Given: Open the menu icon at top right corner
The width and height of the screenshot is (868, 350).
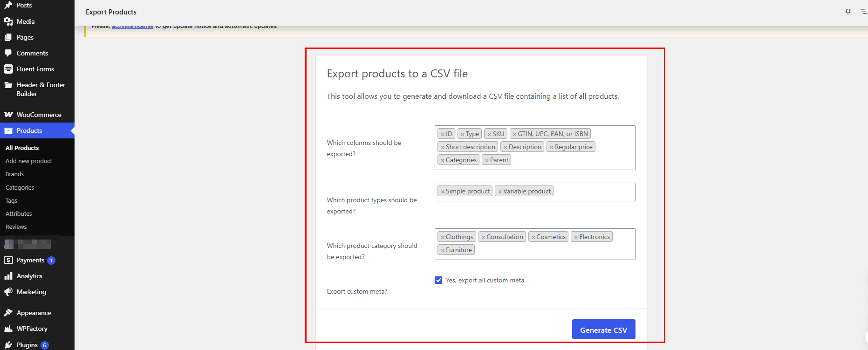Looking at the screenshot, I should click(x=863, y=12).
